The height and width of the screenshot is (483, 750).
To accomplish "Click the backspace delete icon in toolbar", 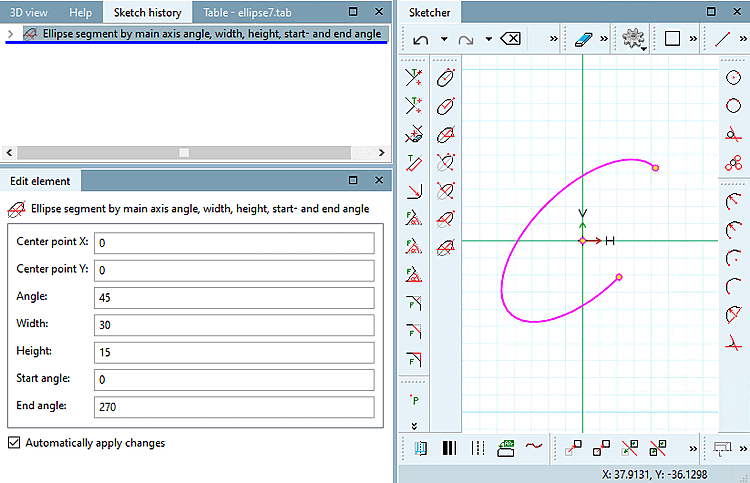I will tap(510, 39).
